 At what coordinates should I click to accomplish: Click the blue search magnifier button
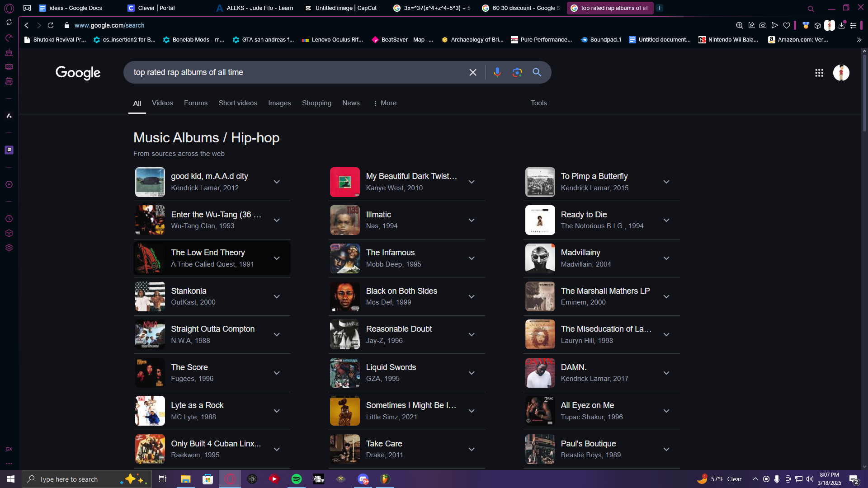pyautogui.click(x=537, y=72)
